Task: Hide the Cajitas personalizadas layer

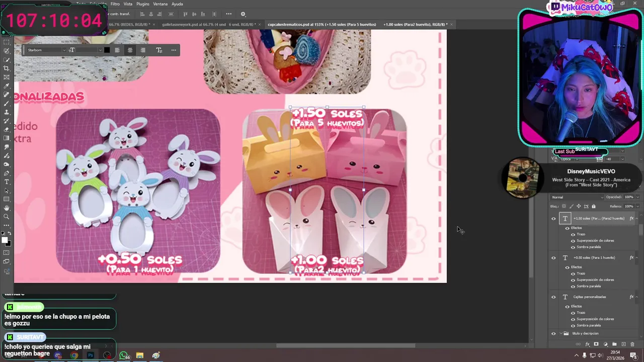Action: click(553, 297)
